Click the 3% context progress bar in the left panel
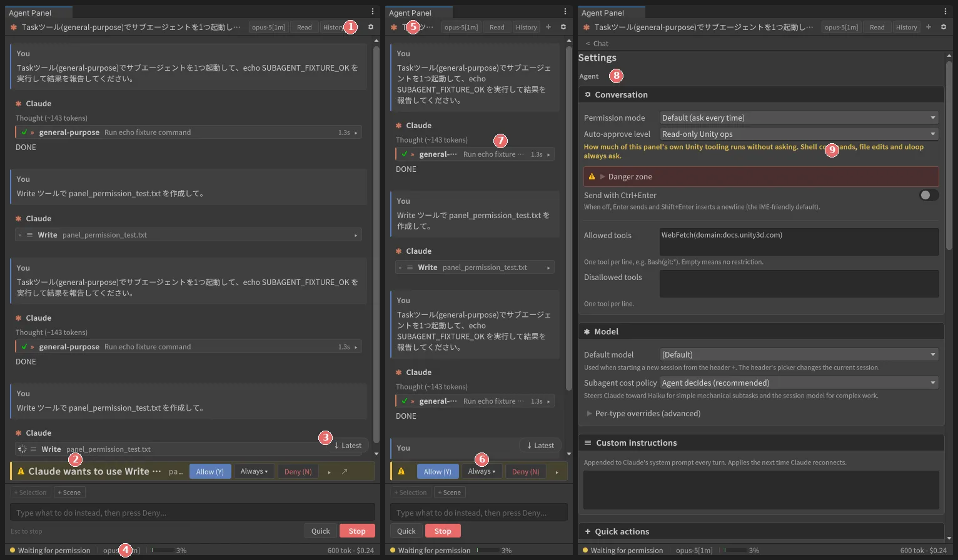This screenshot has height=560, width=958. click(163, 550)
